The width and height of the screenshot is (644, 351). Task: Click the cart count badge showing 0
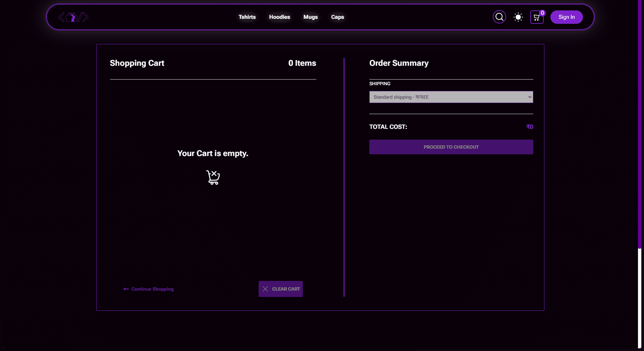[542, 13]
